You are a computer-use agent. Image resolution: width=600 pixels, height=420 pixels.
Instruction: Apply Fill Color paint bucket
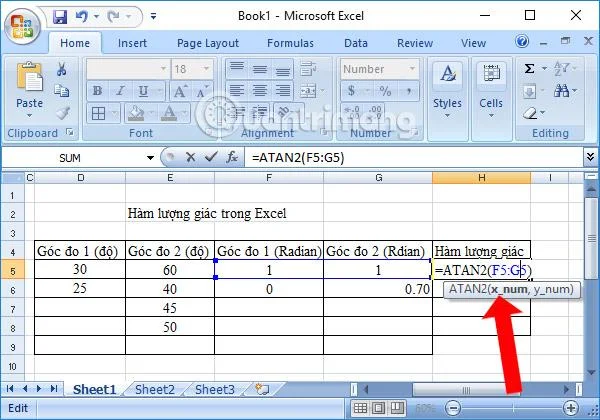(135, 113)
